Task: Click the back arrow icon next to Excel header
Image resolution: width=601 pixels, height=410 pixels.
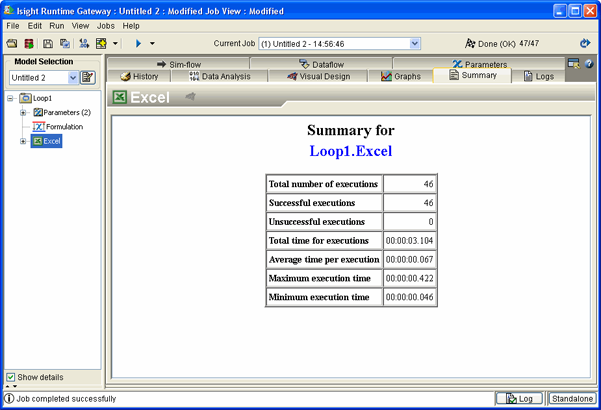Action: (x=190, y=97)
